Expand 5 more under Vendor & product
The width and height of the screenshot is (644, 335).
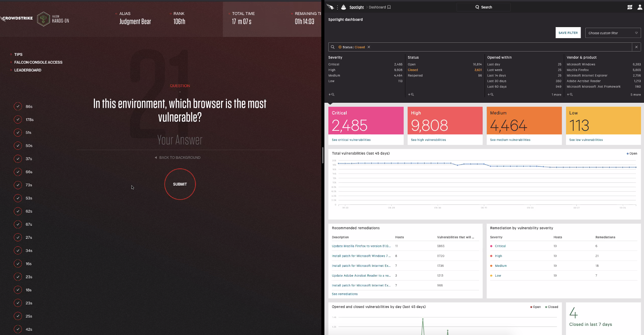(x=636, y=95)
